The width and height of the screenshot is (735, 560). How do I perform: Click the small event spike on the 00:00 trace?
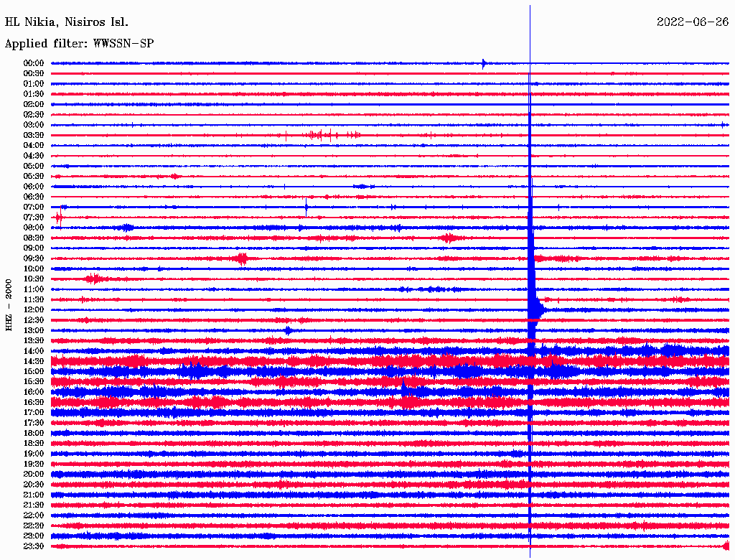click(x=484, y=63)
